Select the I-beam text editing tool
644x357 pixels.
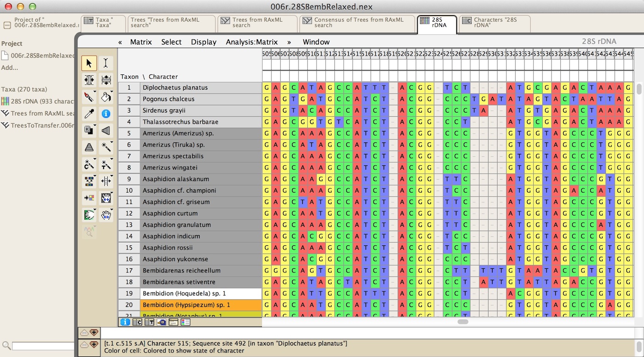[106, 63]
